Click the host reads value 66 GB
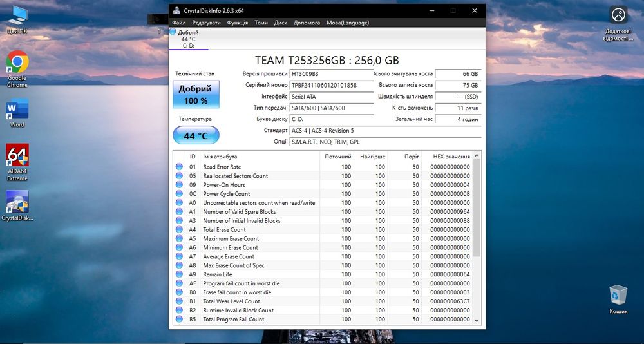This screenshot has width=644, height=344. (x=458, y=74)
